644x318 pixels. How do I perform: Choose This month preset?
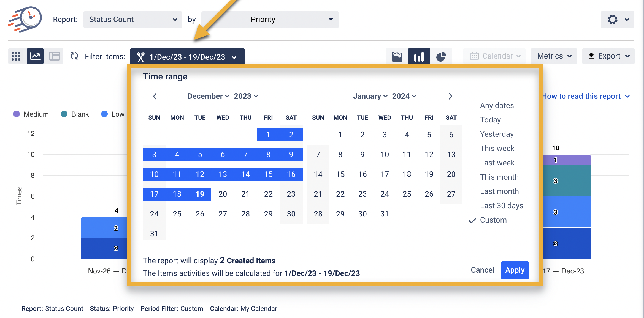499,177
